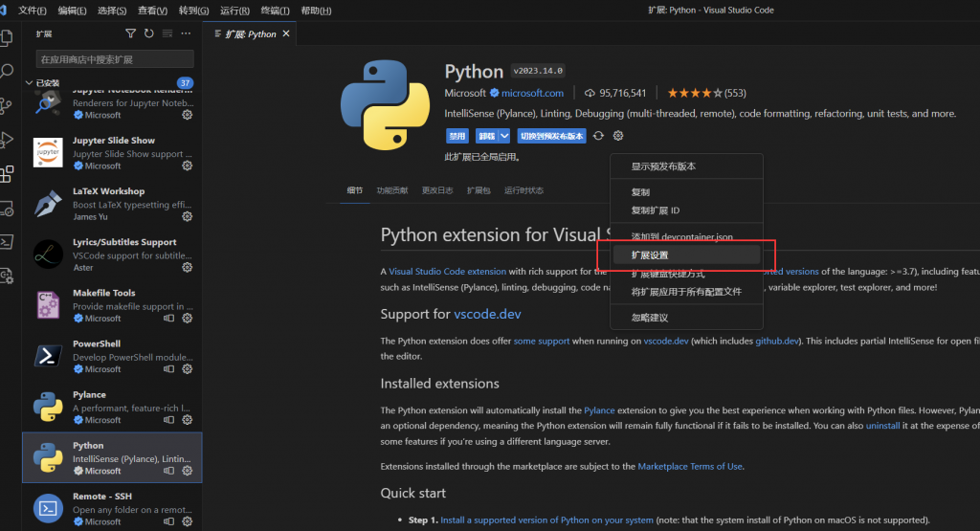Open the Pylance link in Installed extensions text

(x=599, y=410)
